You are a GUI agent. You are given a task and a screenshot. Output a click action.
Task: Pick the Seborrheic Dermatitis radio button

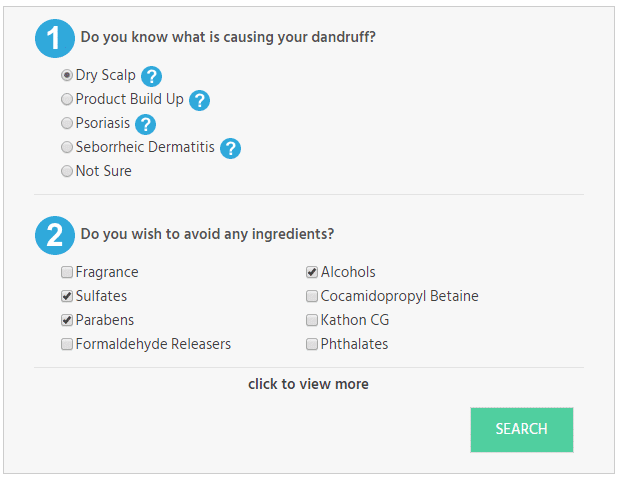(67, 147)
